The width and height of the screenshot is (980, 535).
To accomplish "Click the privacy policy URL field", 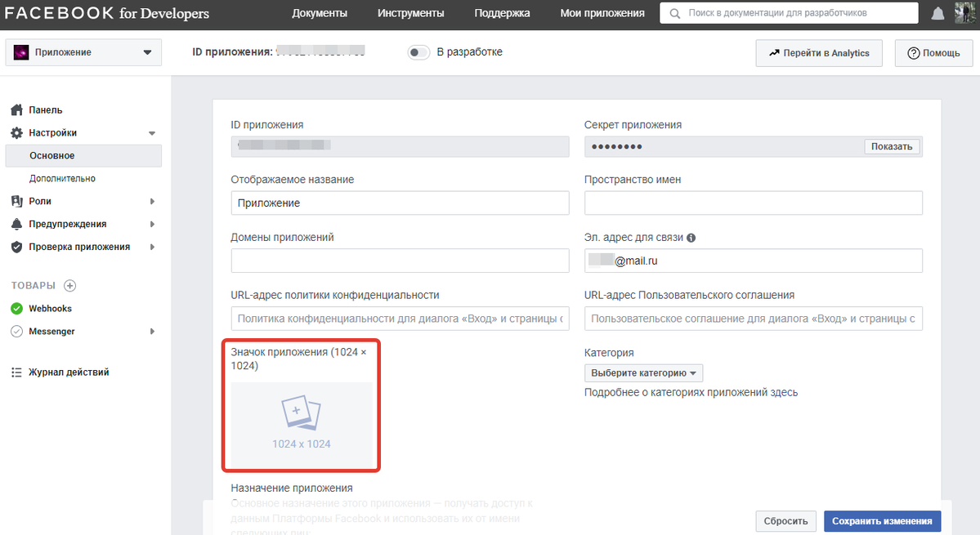I will tap(400, 319).
